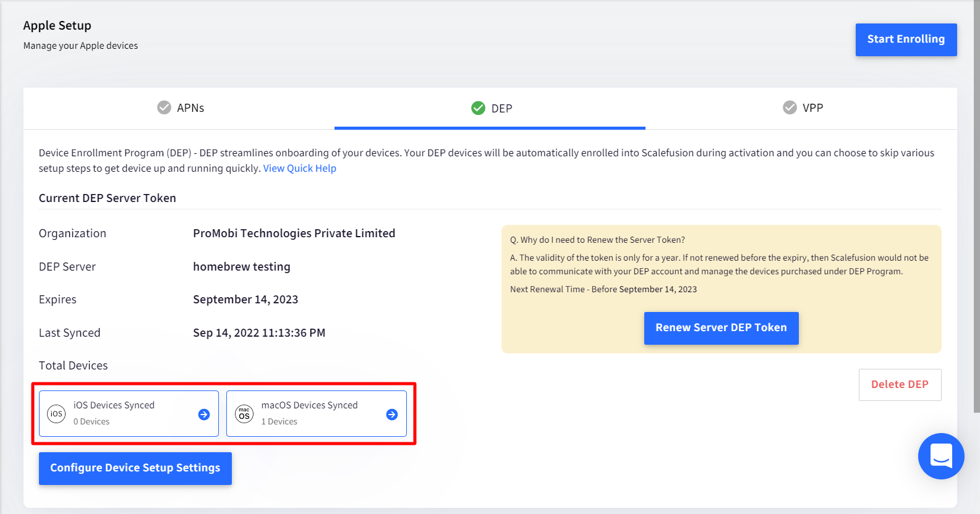This screenshot has height=514, width=980.
Task: Click the DEP Server label
Action: coord(67,267)
